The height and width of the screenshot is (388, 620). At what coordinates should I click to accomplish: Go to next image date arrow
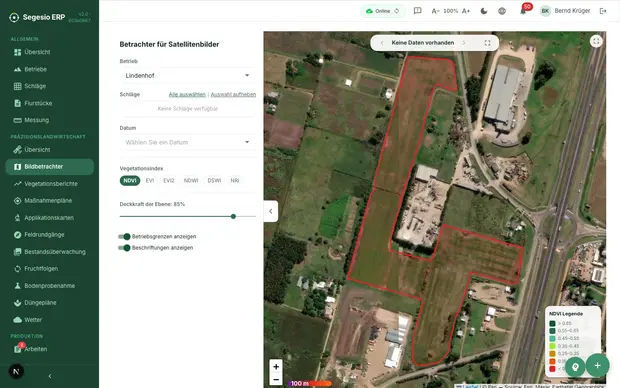tap(464, 43)
